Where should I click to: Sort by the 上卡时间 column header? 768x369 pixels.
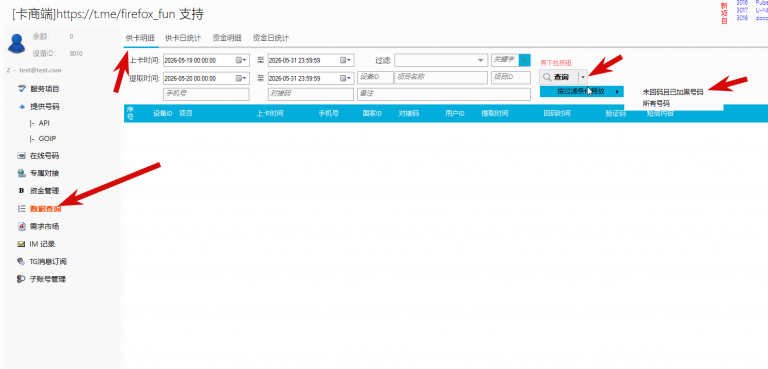[270, 113]
